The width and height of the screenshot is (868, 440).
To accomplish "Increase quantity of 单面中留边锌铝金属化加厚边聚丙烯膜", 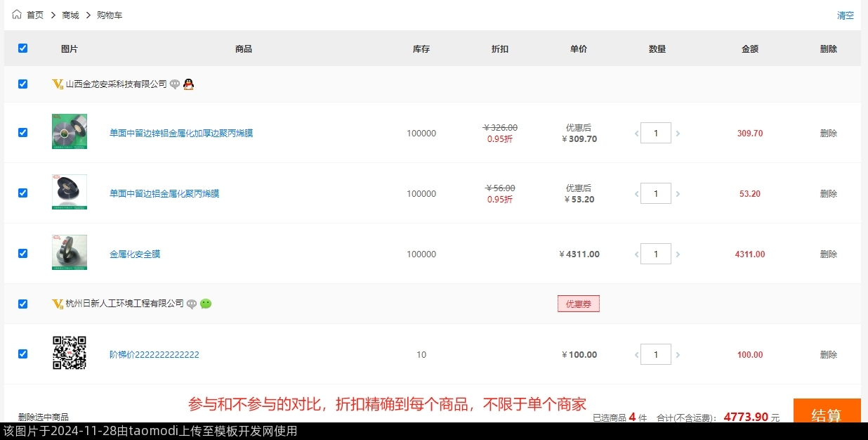I will (x=678, y=134).
